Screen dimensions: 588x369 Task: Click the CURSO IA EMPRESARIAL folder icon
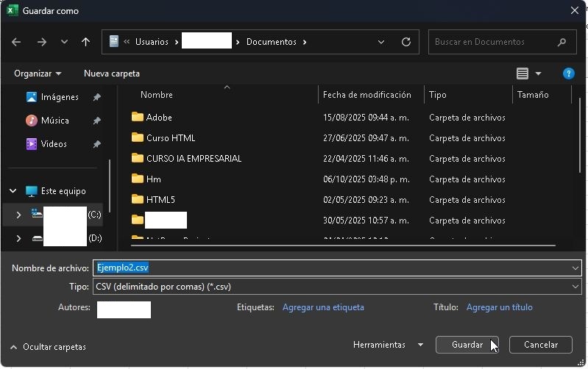(x=138, y=158)
